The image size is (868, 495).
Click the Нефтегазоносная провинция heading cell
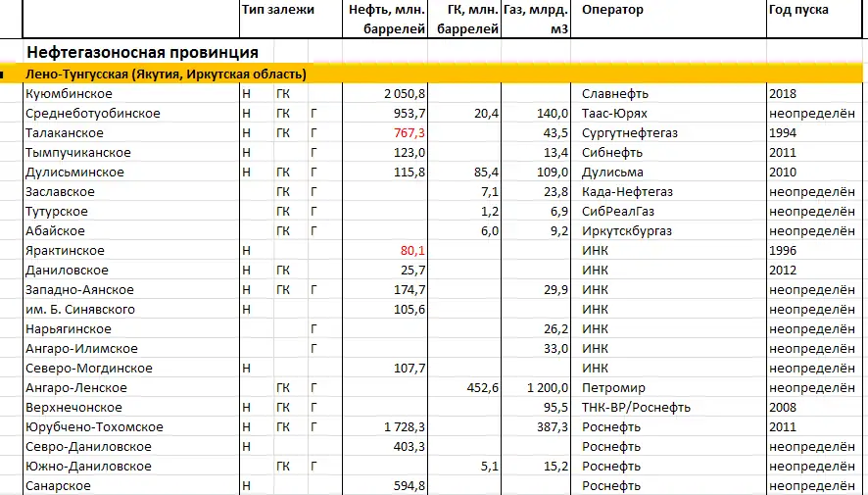[x=142, y=52]
